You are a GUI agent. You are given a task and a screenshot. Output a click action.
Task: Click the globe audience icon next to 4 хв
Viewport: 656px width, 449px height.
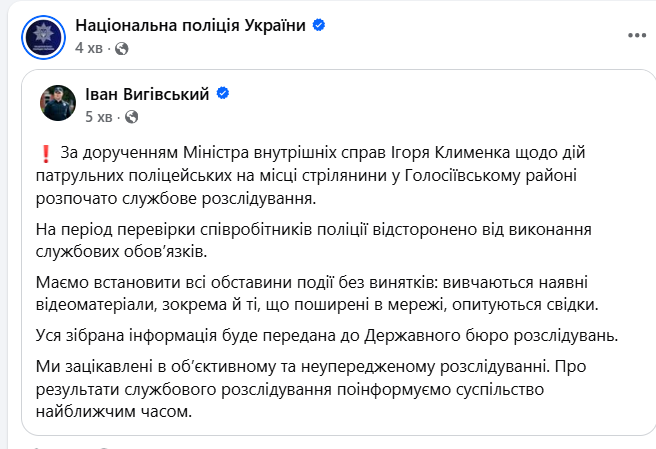coord(122,47)
